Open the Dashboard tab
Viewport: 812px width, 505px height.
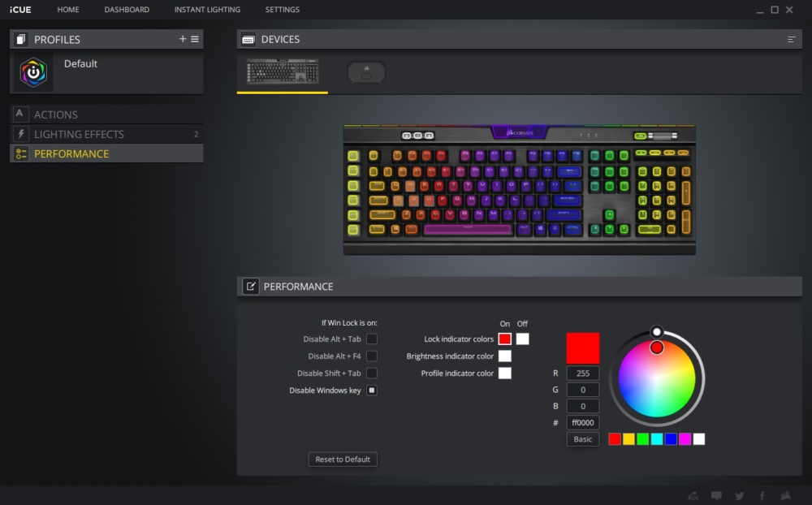tap(127, 9)
